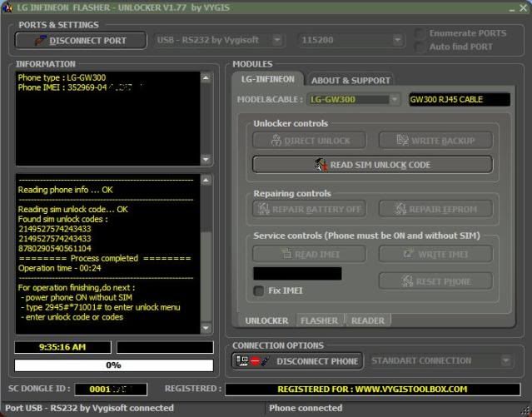The width and height of the screenshot is (532, 417).
Task: Click 'type 2945#*71001# to enter unlock menu' line
Action: (x=102, y=307)
